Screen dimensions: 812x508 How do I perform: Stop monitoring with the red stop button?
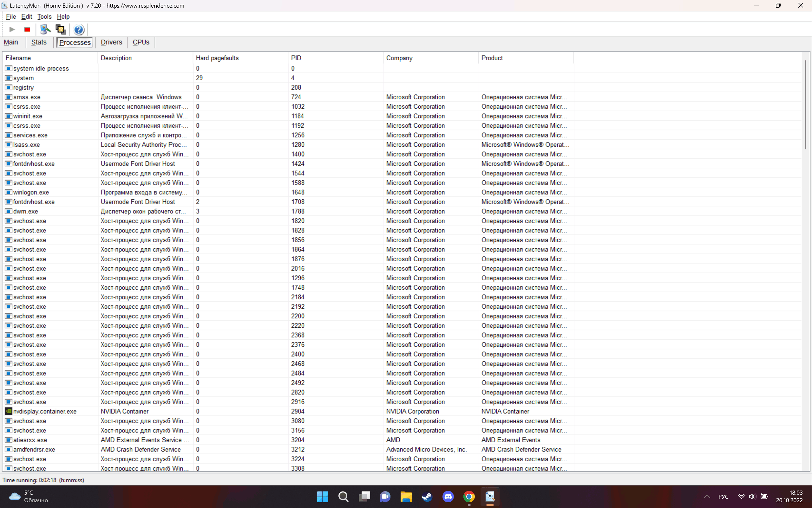27,30
